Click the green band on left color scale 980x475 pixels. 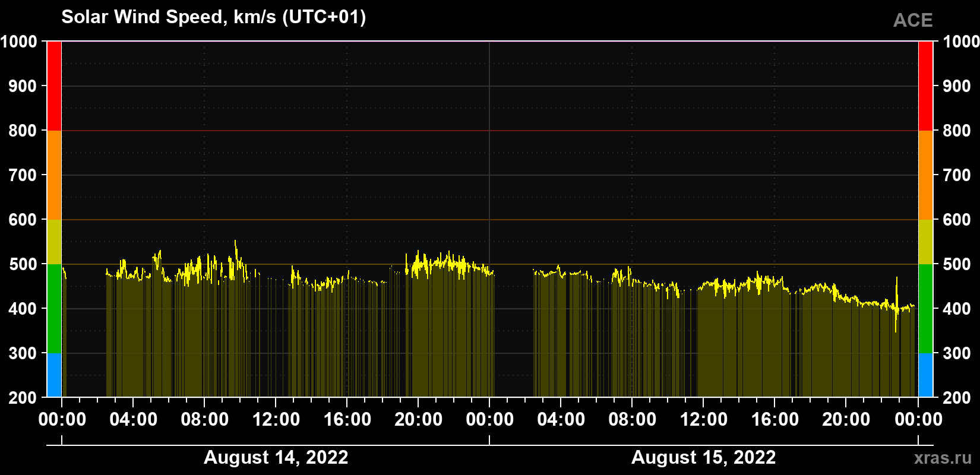[x=54, y=309]
